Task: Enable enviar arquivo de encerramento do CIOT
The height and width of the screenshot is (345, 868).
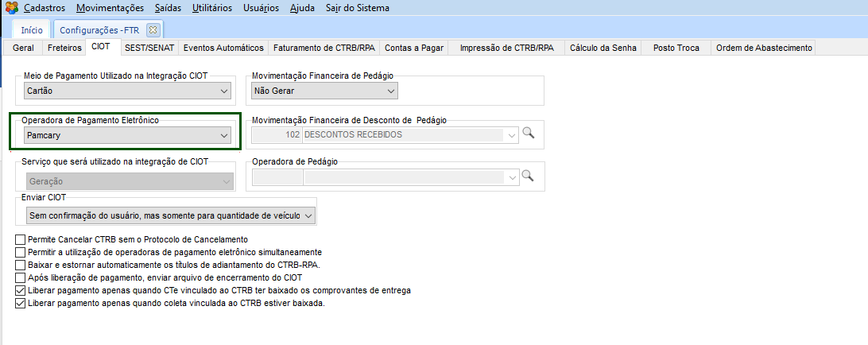Action: pyautogui.click(x=21, y=277)
